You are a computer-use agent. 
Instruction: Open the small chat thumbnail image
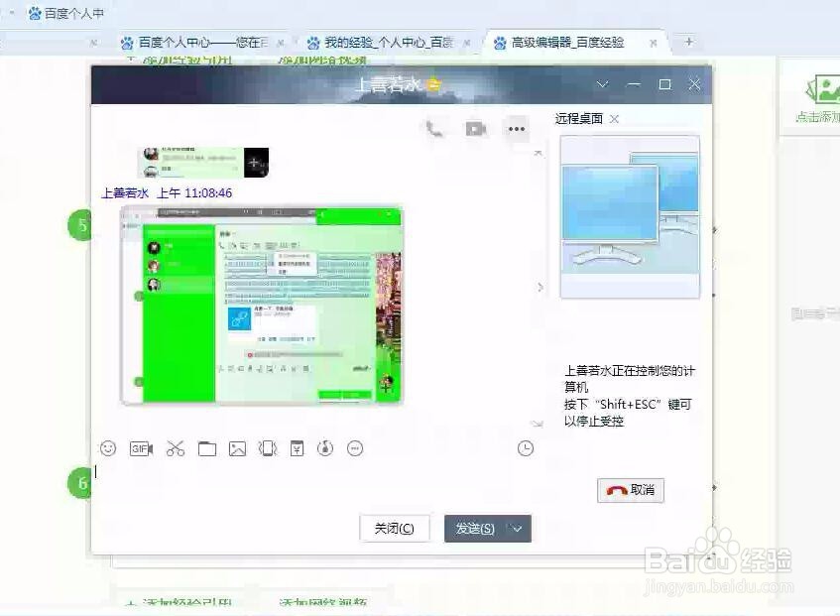203,163
